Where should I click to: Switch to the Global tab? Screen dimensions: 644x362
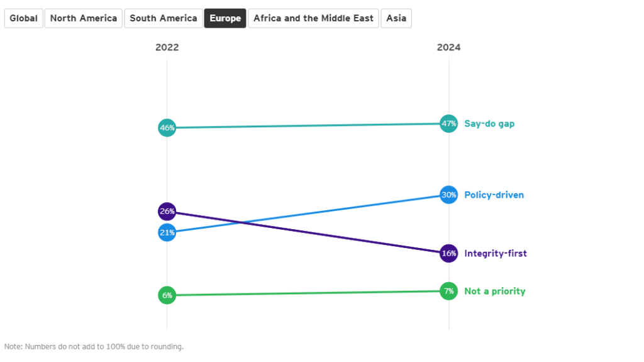point(24,18)
